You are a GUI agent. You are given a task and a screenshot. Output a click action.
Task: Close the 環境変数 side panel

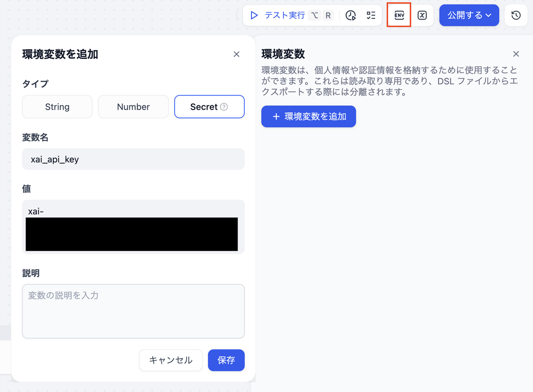(516, 54)
